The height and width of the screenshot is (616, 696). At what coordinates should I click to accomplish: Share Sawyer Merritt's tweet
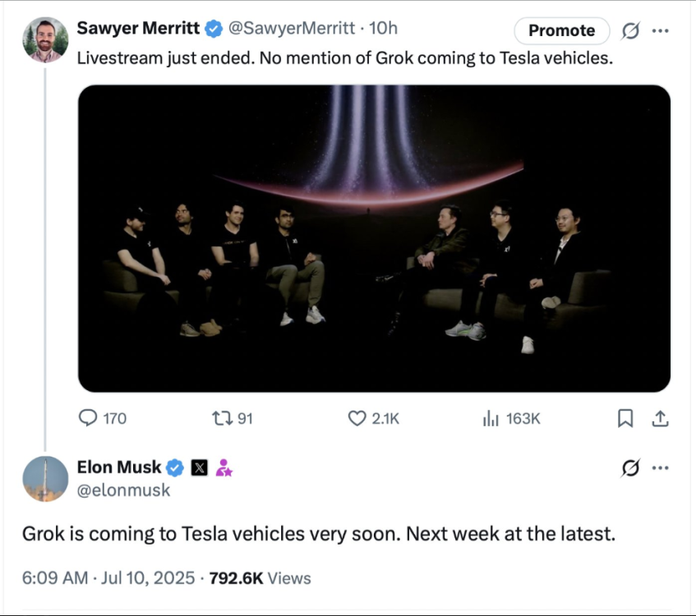coord(661,418)
